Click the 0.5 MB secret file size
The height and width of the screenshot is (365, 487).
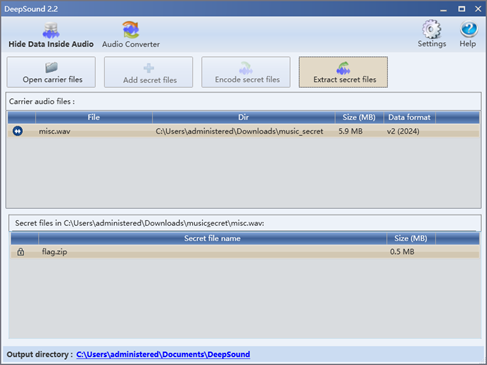click(402, 252)
